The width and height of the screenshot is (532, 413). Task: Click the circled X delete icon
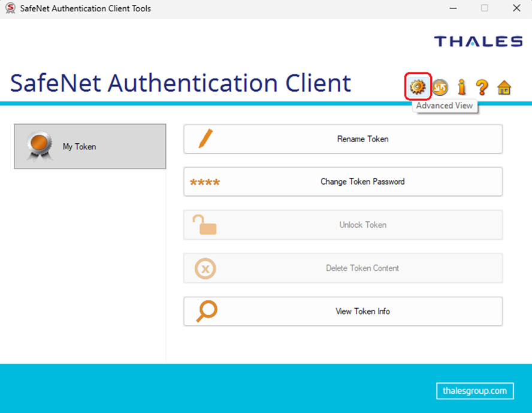tap(205, 269)
